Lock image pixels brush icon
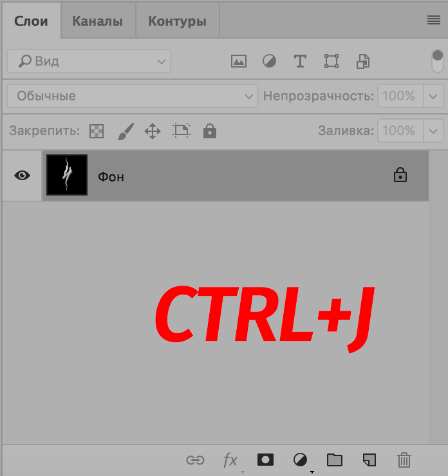This screenshot has width=448, height=476. 126,131
